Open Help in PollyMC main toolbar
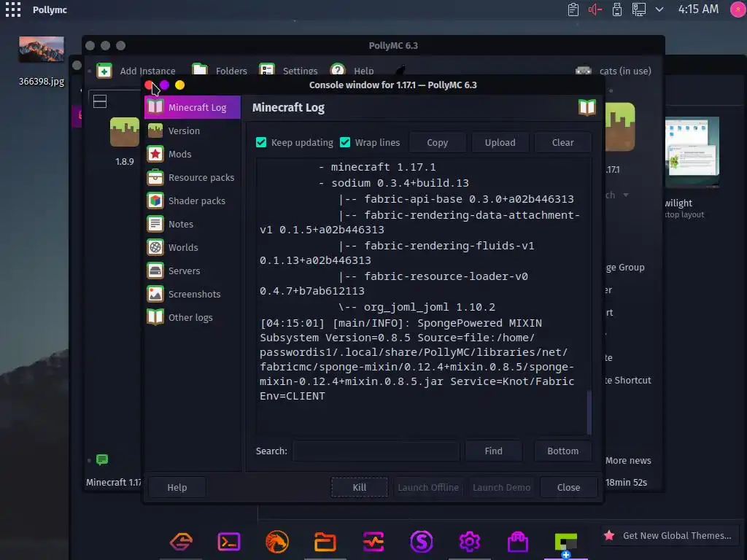Screen dimensions: 747x560 (x=352, y=71)
